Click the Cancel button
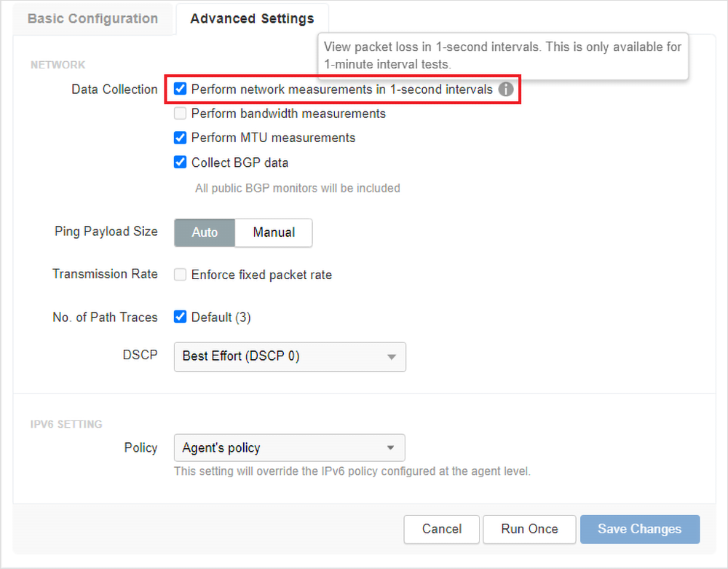 [442, 529]
